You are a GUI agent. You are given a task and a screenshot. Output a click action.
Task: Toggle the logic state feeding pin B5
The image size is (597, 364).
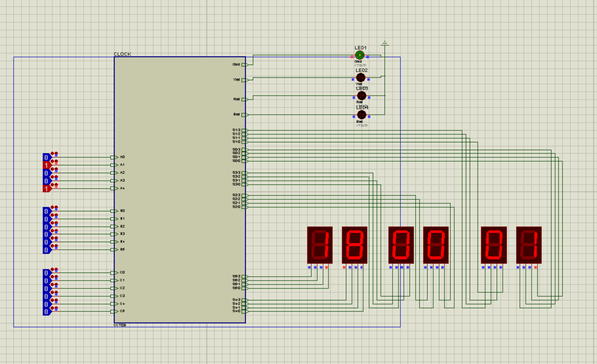tap(47, 250)
